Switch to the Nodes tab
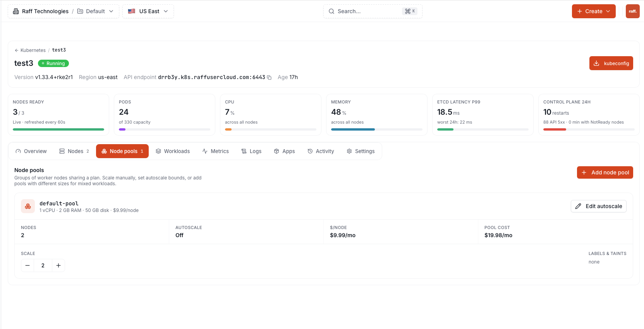This screenshot has width=644, height=329. pos(74,151)
